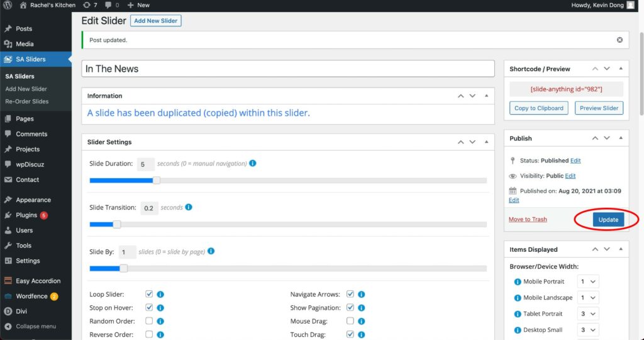644x340 pixels.
Task: Click the Move to Trash link
Action: pyautogui.click(x=528, y=219)
